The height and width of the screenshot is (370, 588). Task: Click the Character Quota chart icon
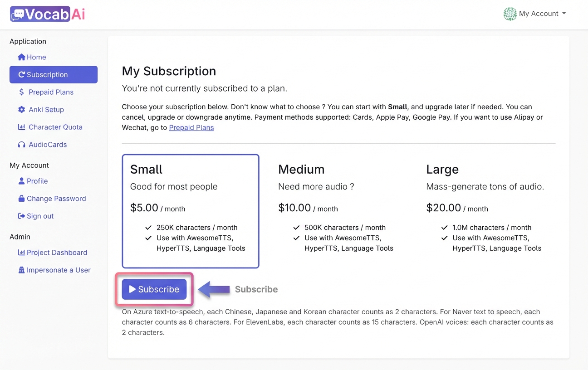point(21,127)
